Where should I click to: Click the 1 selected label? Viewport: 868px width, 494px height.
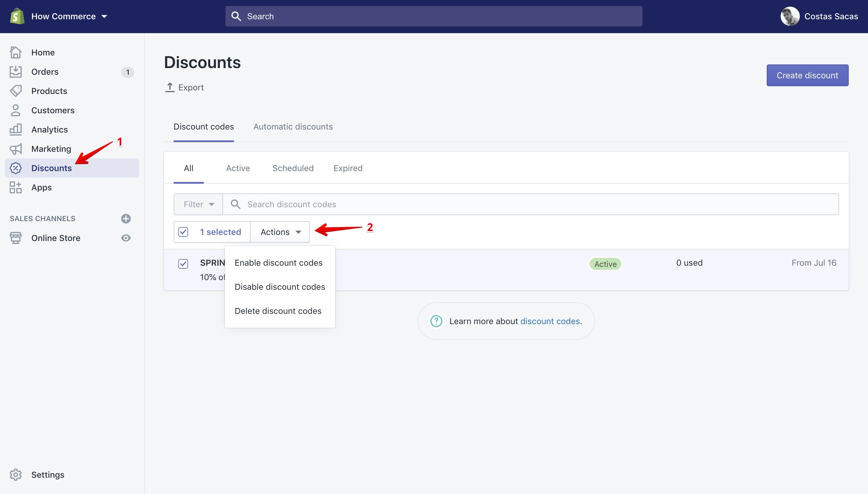220,232
